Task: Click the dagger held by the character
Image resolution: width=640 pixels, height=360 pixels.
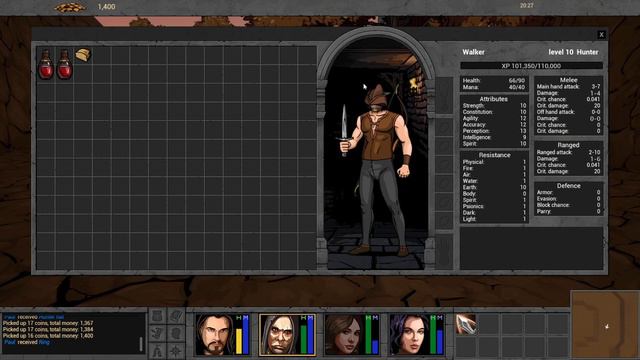Action: pyautogui.click(x=344, y=131)
